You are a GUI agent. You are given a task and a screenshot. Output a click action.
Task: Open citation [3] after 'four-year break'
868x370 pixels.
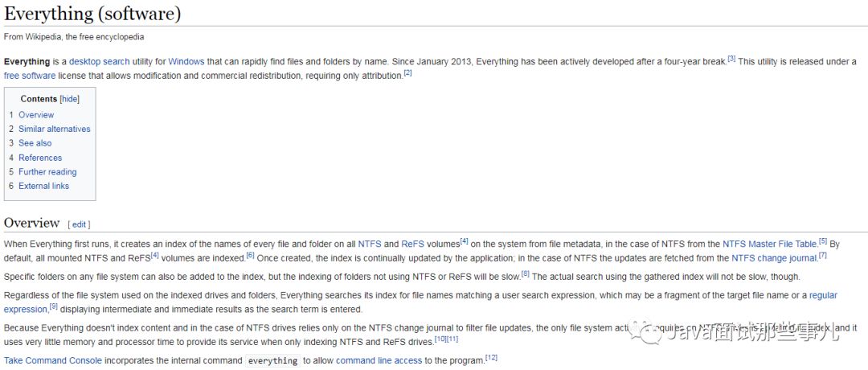731,58
